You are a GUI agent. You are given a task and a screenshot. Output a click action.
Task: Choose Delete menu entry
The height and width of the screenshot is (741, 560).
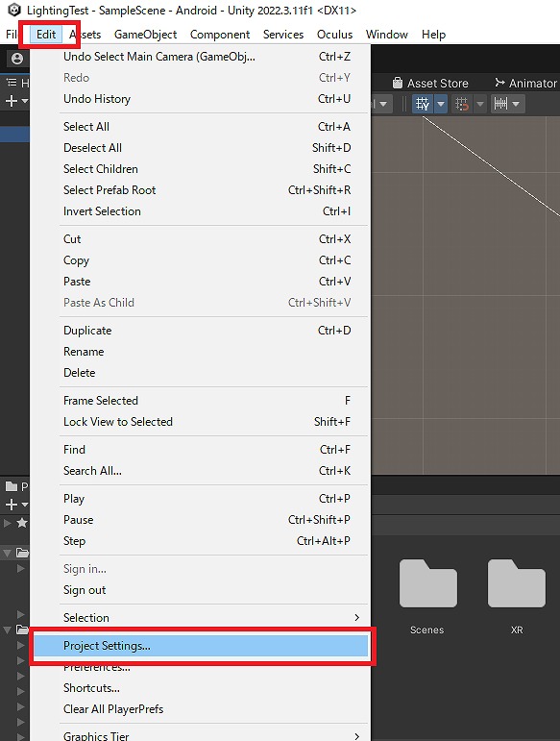pos(201,373)
